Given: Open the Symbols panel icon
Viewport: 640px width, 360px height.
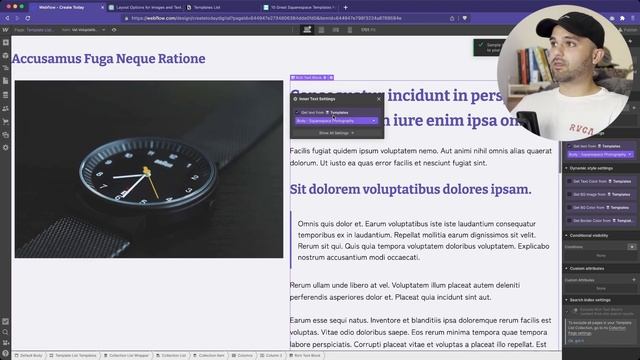Looking at the screenshot, I should [5, 55].
